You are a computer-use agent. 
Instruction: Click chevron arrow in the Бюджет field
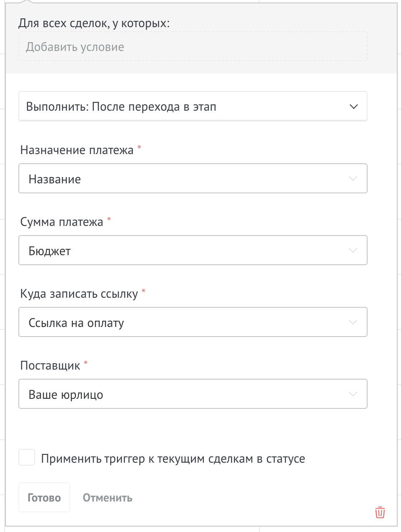pos(353,251)
